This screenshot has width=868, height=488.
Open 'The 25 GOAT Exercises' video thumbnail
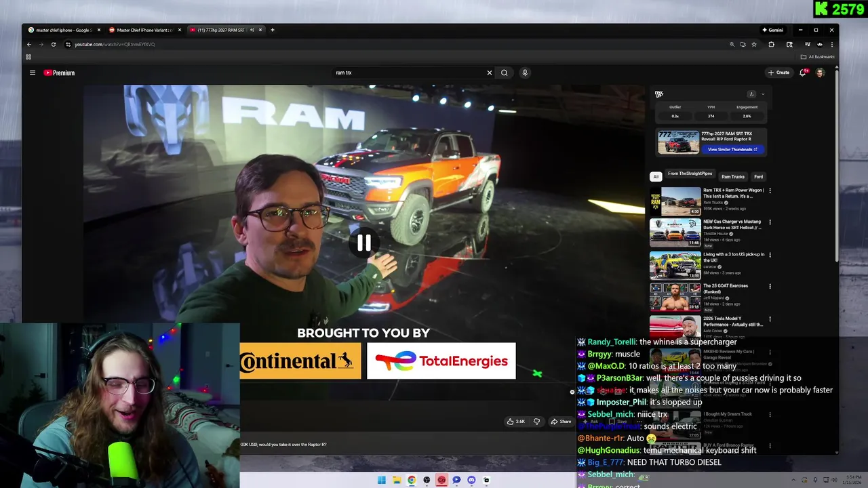click(675, 296)
